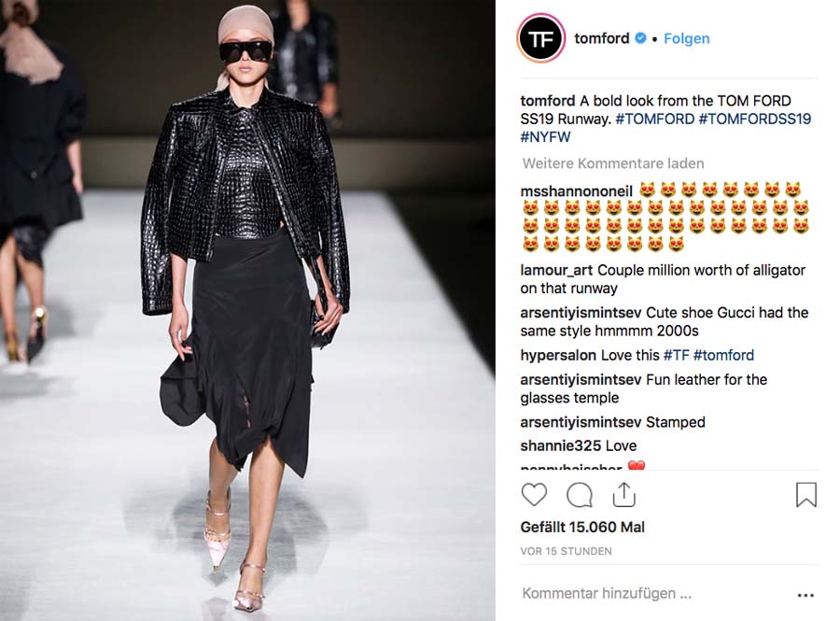
Task: Share the post with the upload arrow icon
Action: (x=623, y=495)
